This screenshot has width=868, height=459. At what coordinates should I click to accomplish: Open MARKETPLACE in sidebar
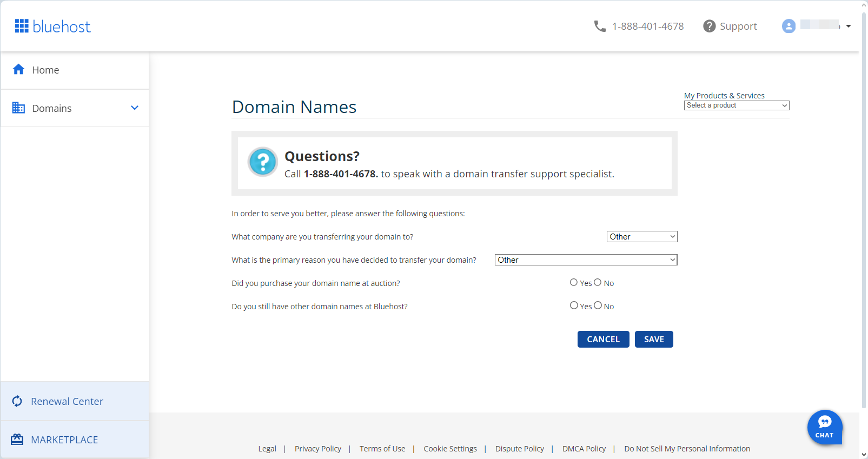coord(75,440)
